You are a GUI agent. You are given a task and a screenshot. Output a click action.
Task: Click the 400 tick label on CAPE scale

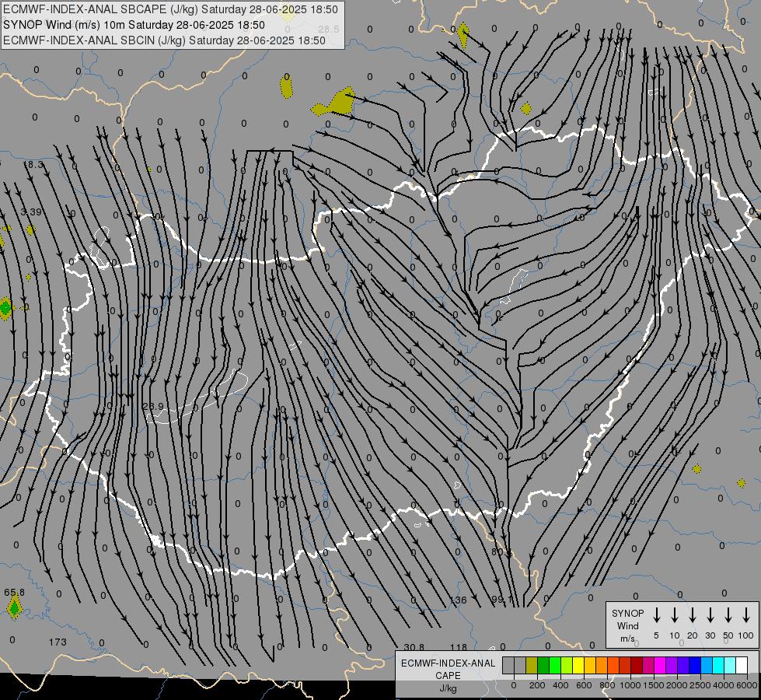coord(560,685)
